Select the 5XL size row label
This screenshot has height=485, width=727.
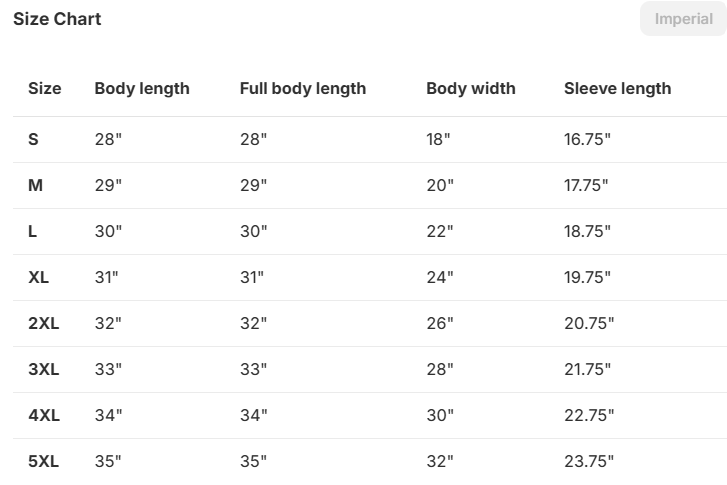pyautogui.click(x=44, y=461)
